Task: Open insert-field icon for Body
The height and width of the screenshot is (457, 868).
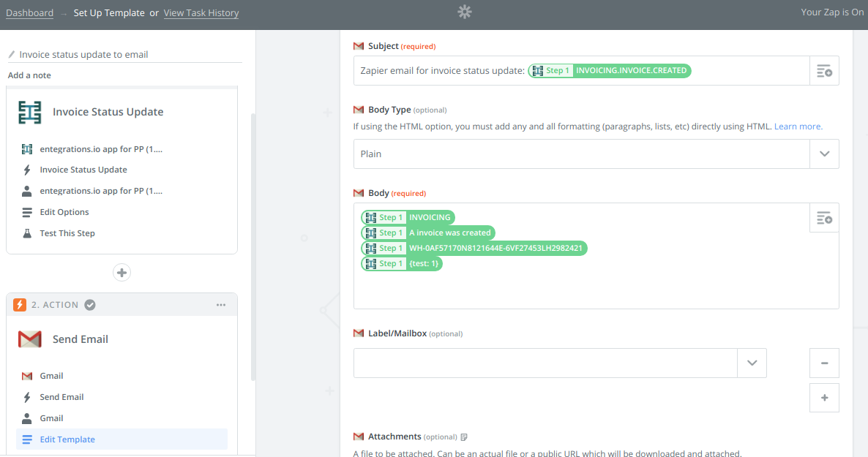Action: click(824, 218)
